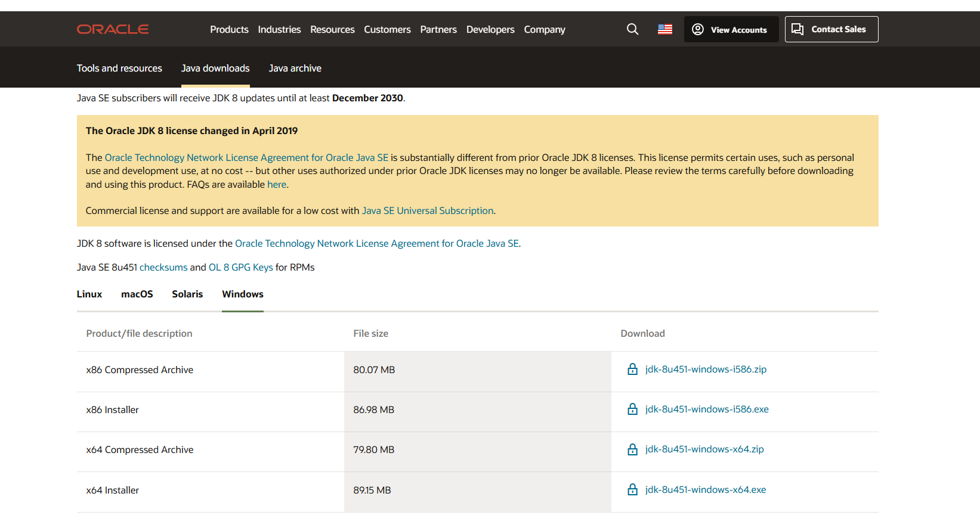Click the 'x64 Compressed Archive' description
This screenshot has width=980, height=515.
pyautogui.click(x=140, y=449)
